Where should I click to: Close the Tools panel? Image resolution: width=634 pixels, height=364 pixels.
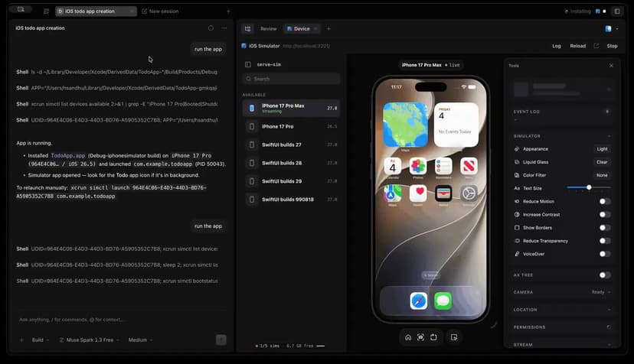click(x=611, y=66)
